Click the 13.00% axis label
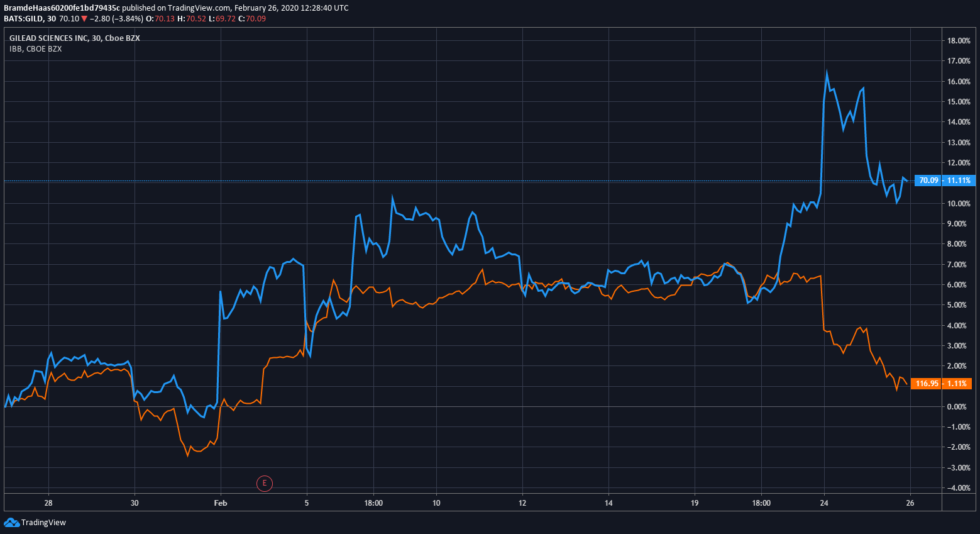 (x=959, y=143)
